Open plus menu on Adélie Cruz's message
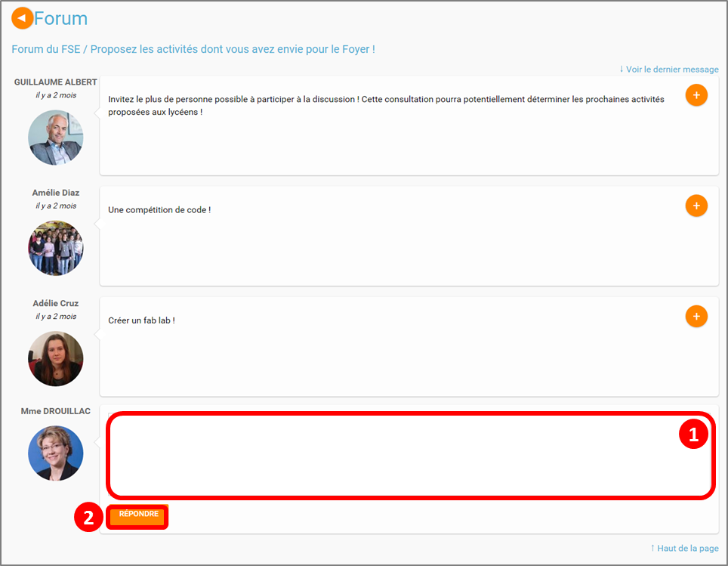This screenshot has width=728, height=566. (x=696, y=317)
